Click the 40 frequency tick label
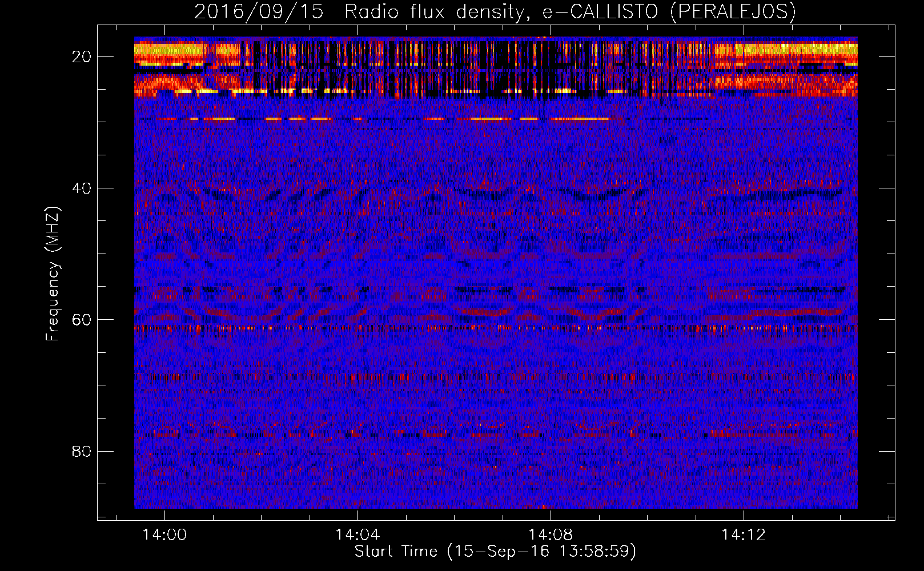 (82, 188)
